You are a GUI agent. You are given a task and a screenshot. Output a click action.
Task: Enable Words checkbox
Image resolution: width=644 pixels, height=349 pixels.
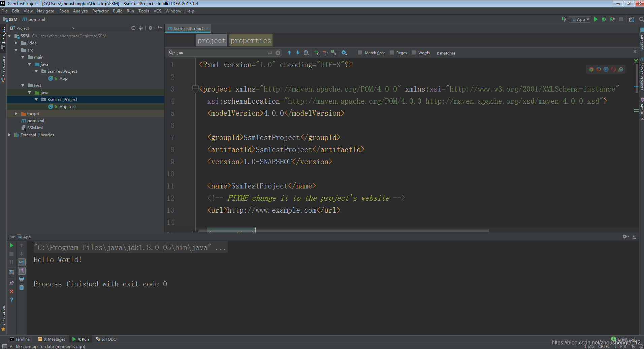point(414,53)
